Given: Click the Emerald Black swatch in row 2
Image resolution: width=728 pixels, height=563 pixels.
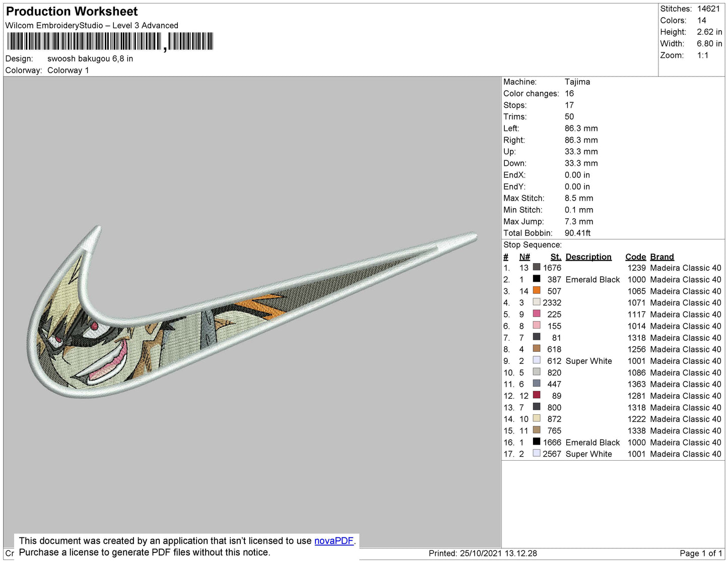Looking at the screenshot, I should pyautogui.click(x=537, y=279).
